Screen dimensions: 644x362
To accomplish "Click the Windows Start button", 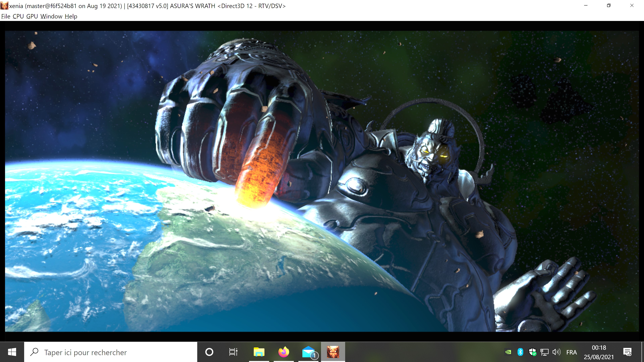I will coord(12,352).
